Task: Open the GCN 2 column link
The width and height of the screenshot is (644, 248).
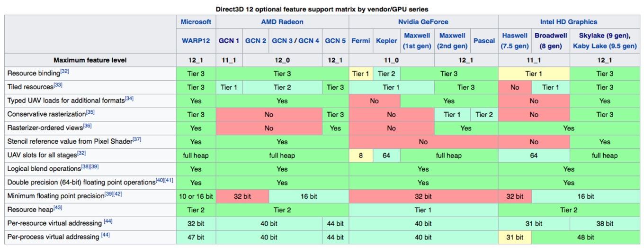Action: [x=256, y=41]
